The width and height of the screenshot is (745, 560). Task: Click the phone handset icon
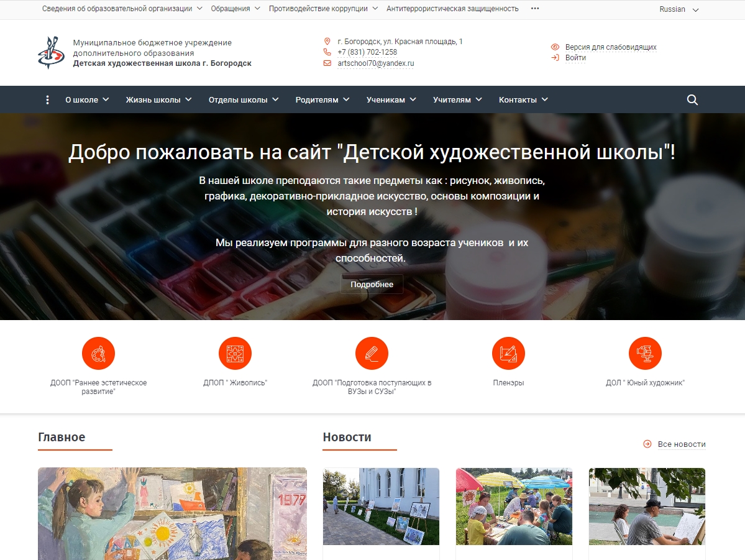pos(327,53)
